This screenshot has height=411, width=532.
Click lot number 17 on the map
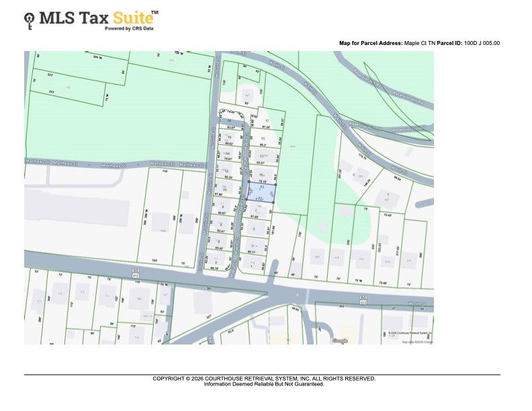(x=267, y=121)
